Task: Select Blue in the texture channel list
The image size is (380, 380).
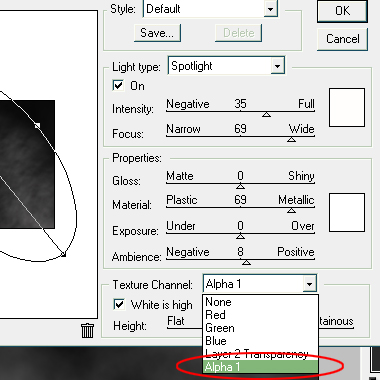Action: (x=260, y=341)
